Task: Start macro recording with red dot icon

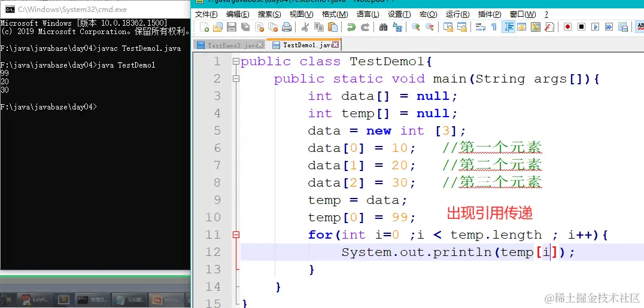Action: (x=567, y=27)
